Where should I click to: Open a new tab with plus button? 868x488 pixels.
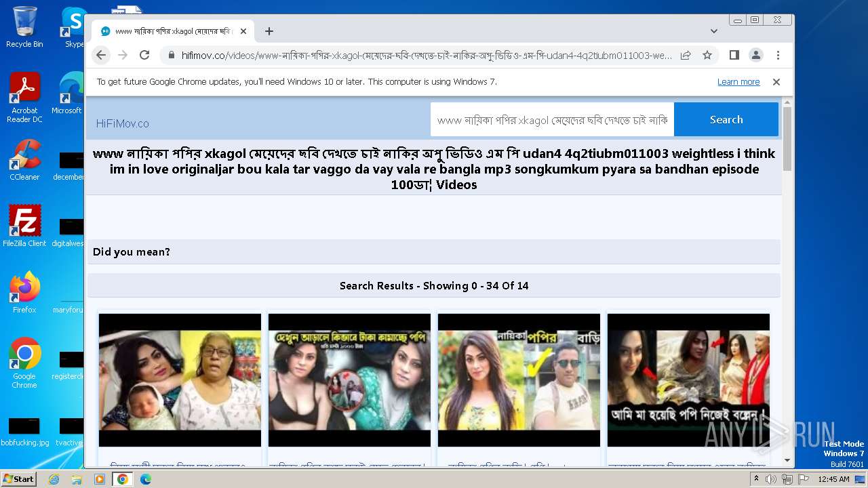pyautogui.click(x=269, y=31)
